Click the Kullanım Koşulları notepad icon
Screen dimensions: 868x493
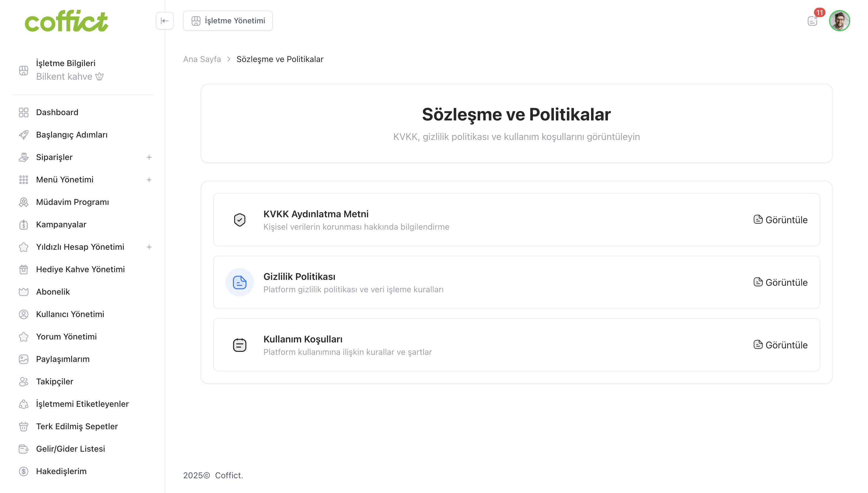click(x=240, y=345)
